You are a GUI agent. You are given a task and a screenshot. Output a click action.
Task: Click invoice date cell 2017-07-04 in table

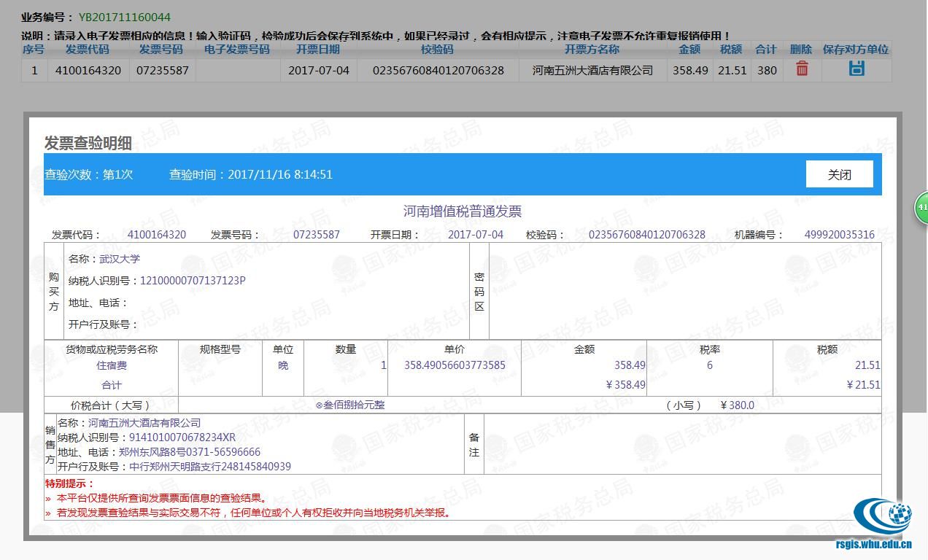pos(319,70)
